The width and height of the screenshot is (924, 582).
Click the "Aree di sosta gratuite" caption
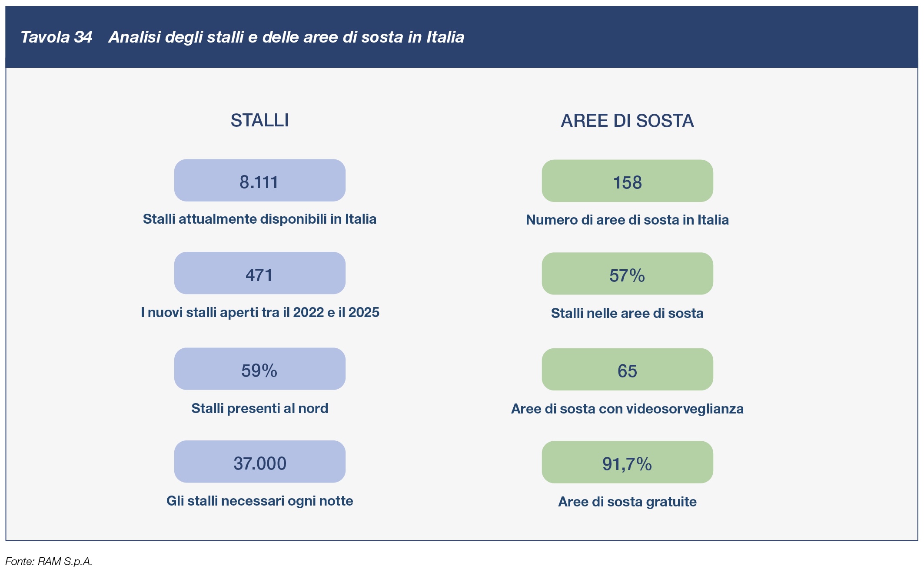[627, 502]
